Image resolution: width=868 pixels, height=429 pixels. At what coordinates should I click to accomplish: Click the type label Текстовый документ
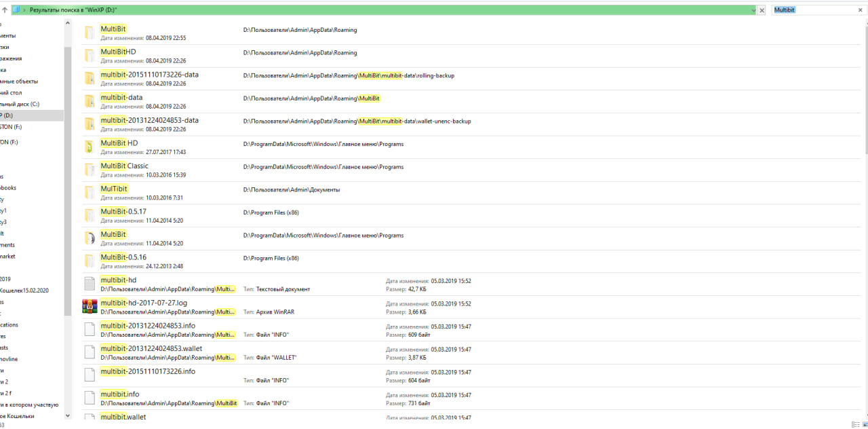click(x=283, y=289)
